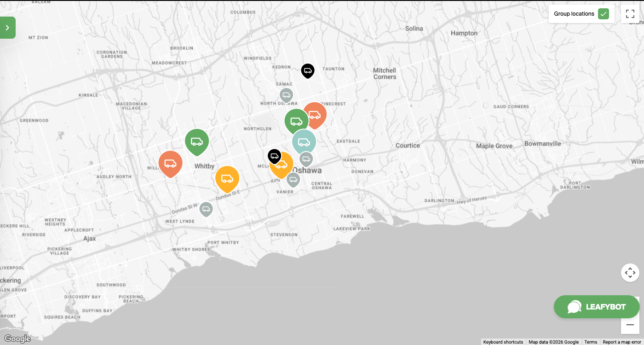644x345 pixels.
Task: Click the yellow truck marker over Oshawa
Action: 282,165
